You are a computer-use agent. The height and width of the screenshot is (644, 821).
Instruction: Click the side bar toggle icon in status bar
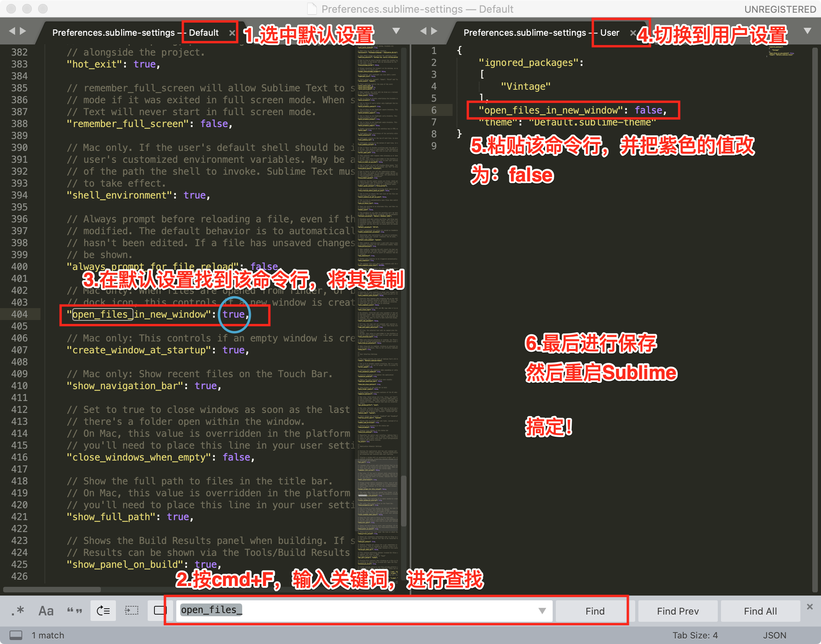16,635
